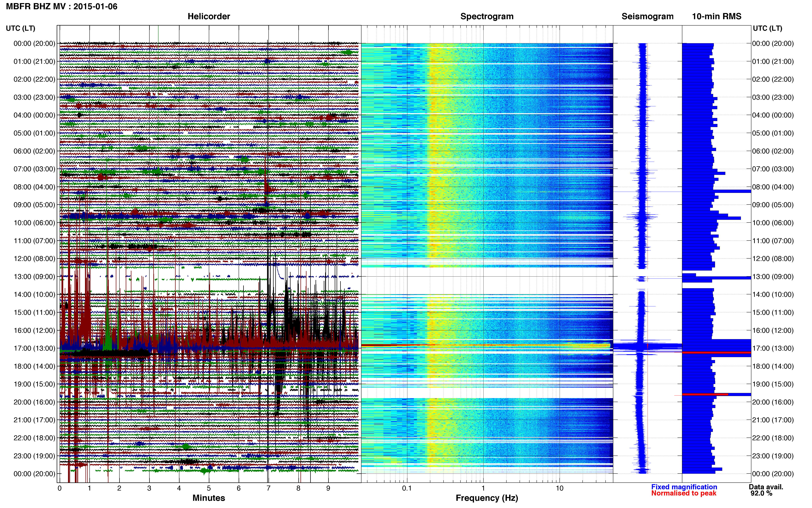Click the 'UTC (LT)' label on the left axis
Screen dimensions: 812x508
tap(21, 28)
